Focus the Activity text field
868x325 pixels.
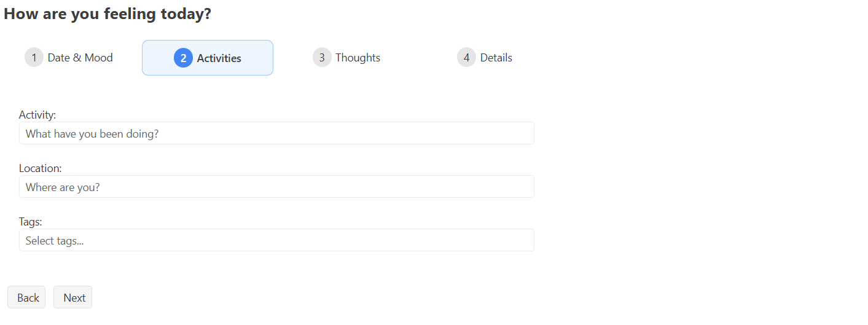tap(276, 133)
